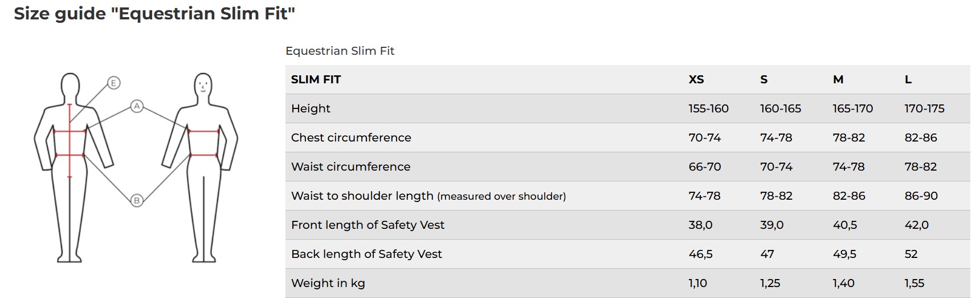
Task: Click the L size column header
Action: [x=908, y=80]
